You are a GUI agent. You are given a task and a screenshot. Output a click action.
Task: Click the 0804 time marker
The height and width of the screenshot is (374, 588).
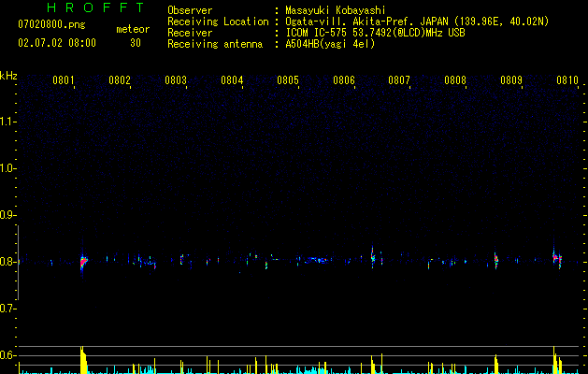(x=232, y=80)
